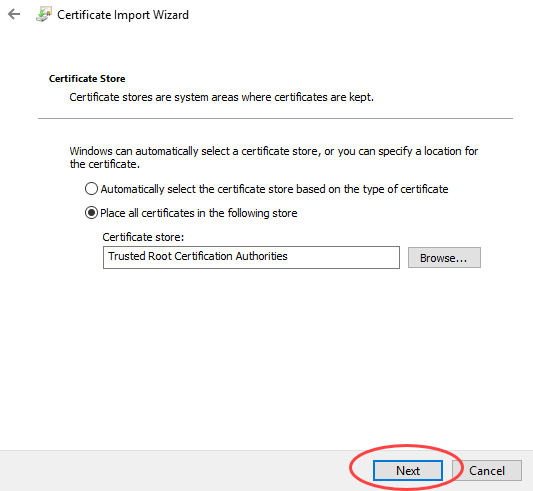Image resolution: width=533 pixels, height=491 pixels.
Task: Go back using the arrow icon
Action: point(14,14)
